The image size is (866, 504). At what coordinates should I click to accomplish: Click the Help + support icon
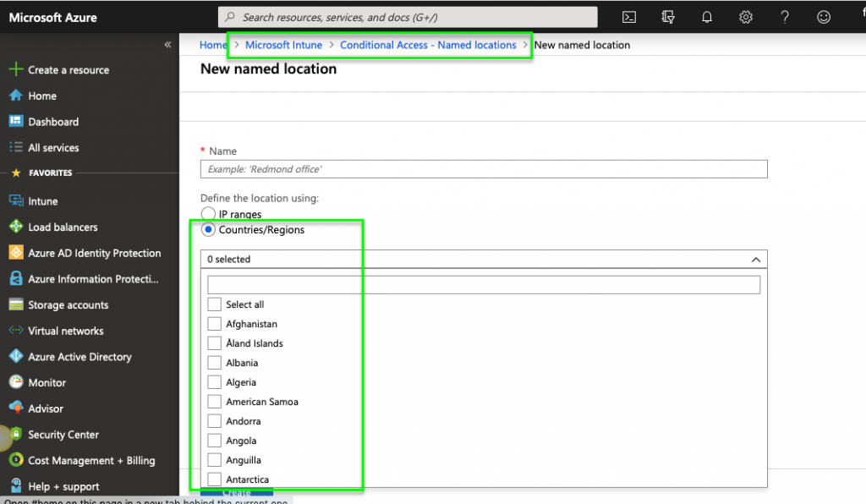click(16, 485)
